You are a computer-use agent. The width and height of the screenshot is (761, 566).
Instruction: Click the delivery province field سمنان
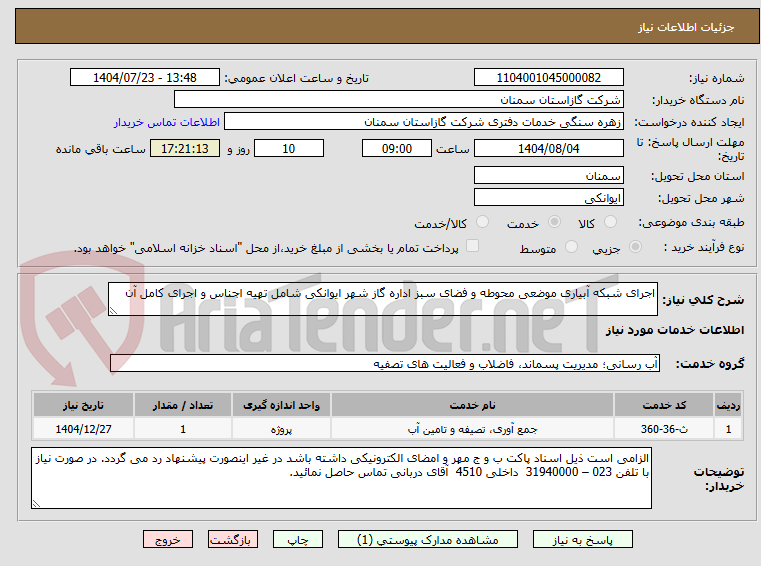coord(548,175)
